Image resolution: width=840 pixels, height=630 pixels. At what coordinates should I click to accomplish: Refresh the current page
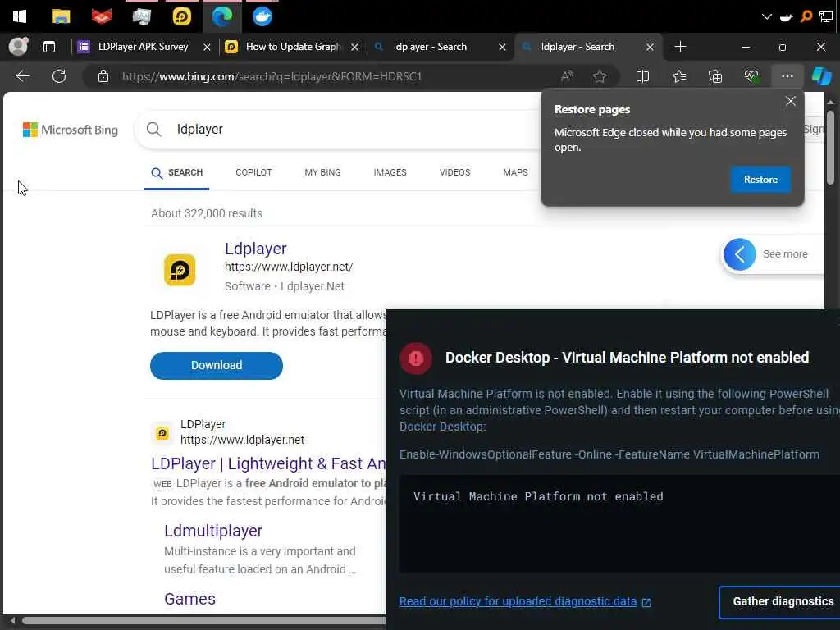59,76
